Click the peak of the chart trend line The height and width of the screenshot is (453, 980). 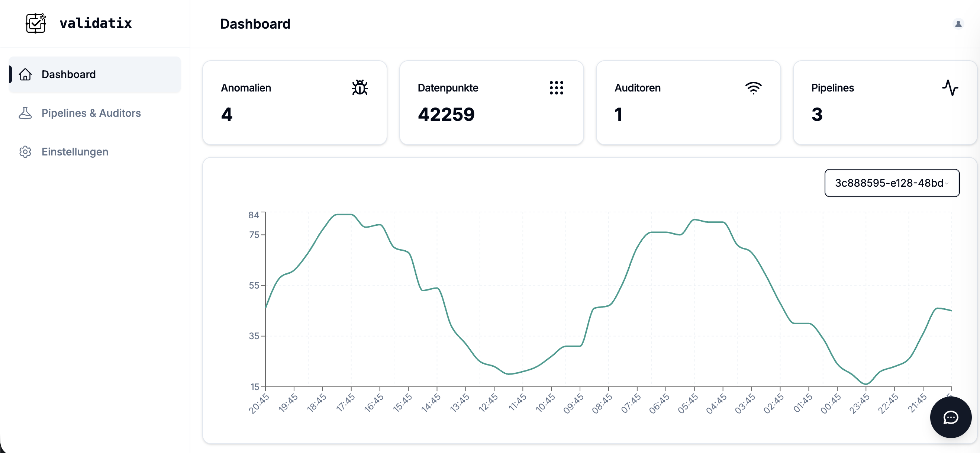click(x=344, y=214)
